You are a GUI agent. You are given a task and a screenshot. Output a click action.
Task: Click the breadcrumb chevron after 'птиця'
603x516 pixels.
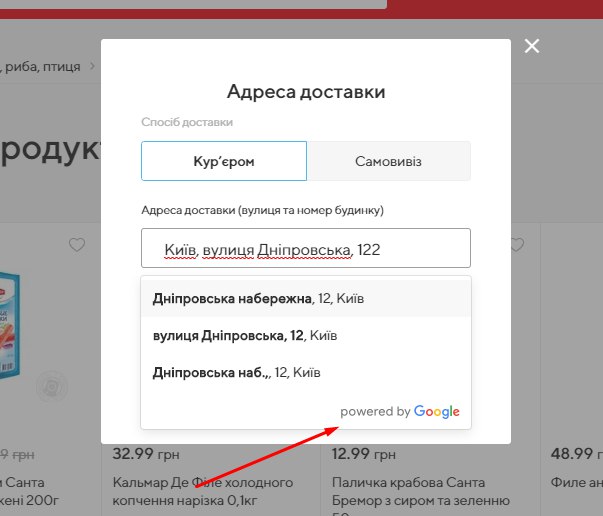click(92, 66)
